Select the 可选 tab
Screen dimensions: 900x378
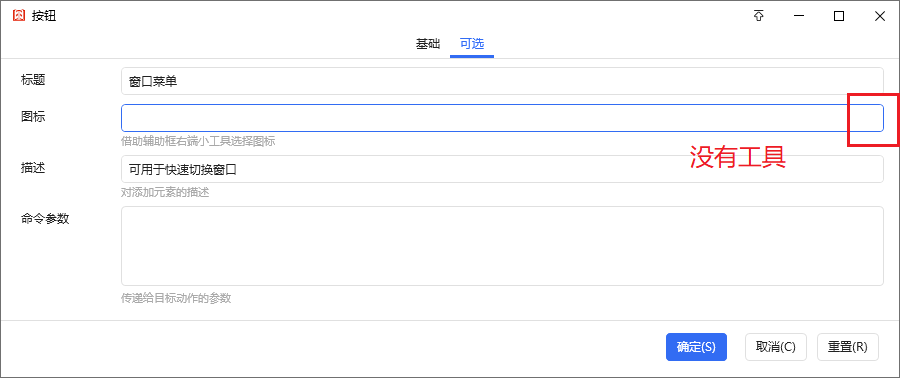[472, 44]
